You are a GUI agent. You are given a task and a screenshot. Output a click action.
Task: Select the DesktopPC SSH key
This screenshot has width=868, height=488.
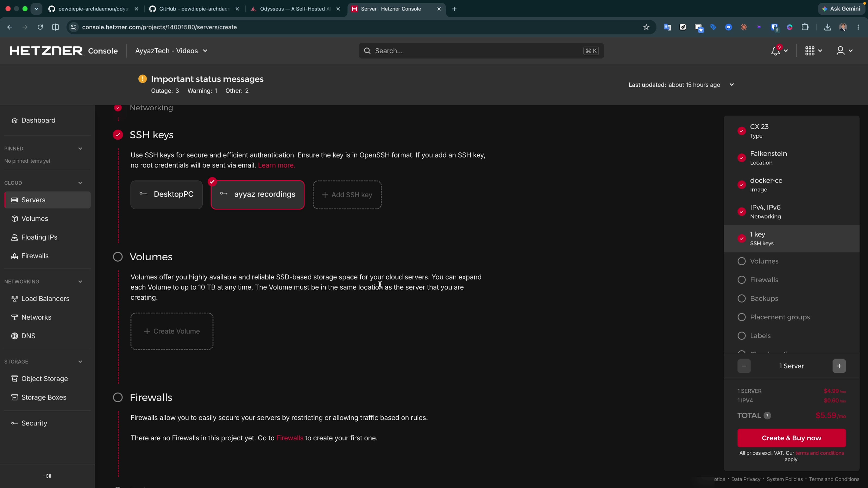(x=167, y=195)
